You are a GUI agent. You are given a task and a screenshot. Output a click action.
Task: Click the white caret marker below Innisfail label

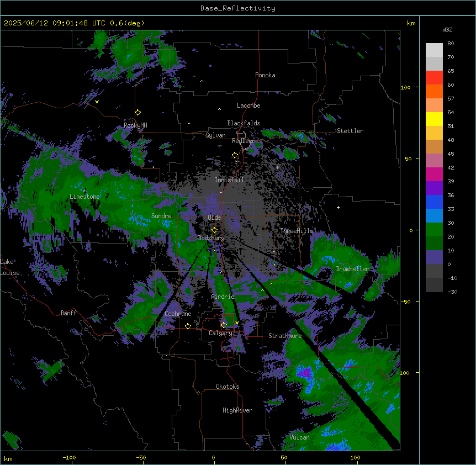pyautogui.click(x=221, y=192)
